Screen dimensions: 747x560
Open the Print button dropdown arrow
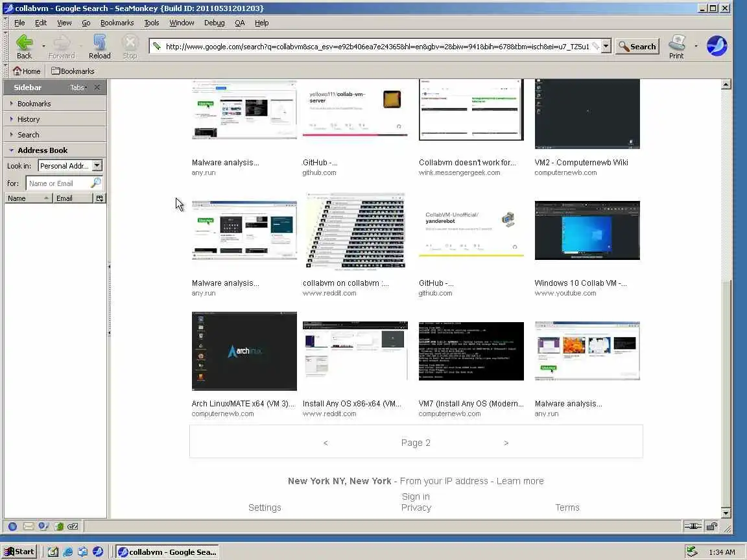click(x=696, y=46)
